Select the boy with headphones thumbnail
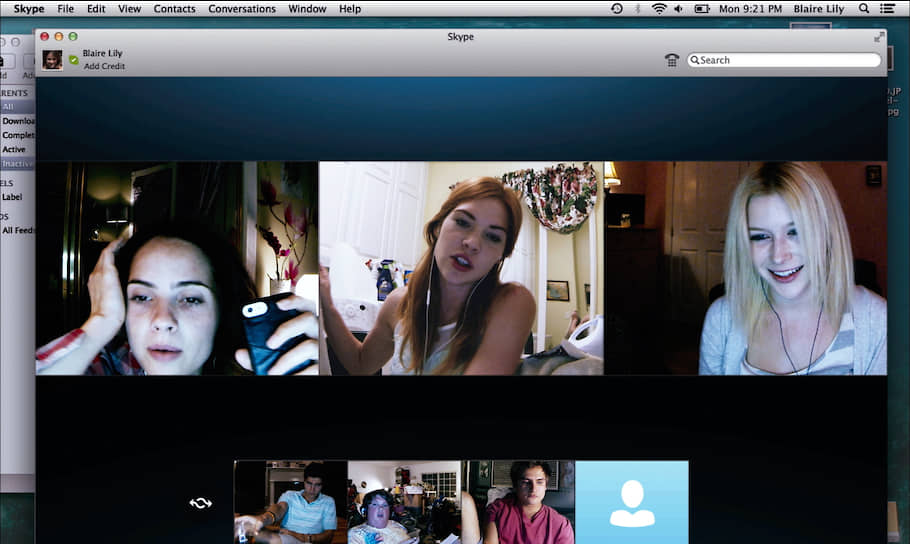 click(405, 502)
